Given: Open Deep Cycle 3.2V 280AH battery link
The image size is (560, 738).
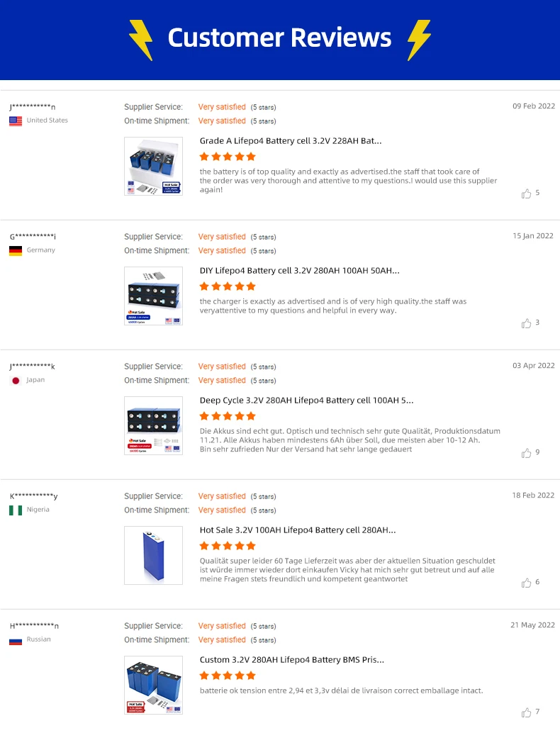Looking at the screenshot, I should tap(306, 401).
